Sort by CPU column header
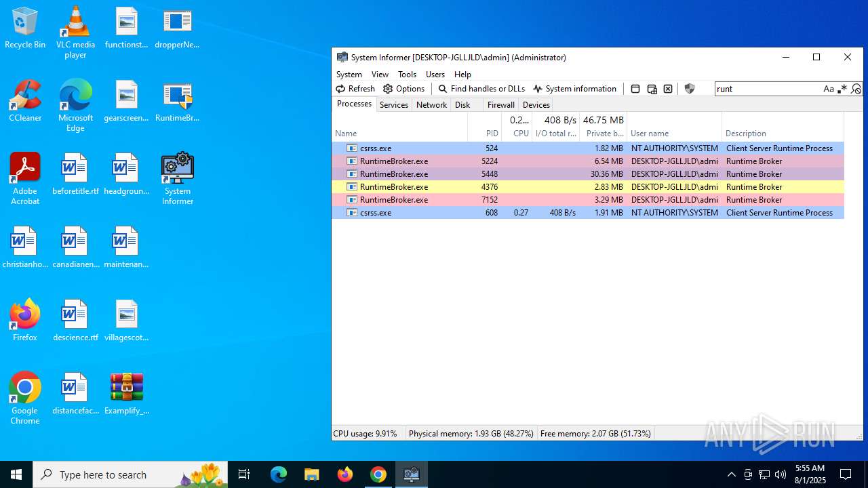This screenshot has height=488, width=868. pyautogui.click(x=517, y=127)
